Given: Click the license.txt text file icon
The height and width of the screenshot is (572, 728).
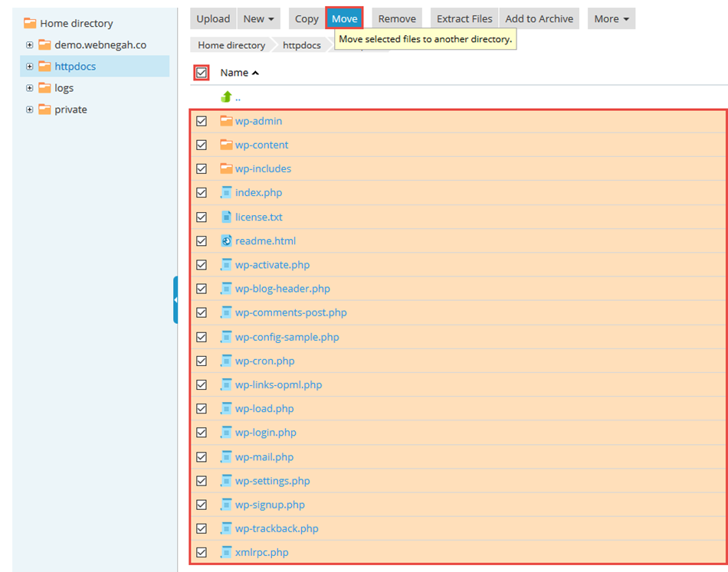Looking at the screenshot, I should (x=226, y=217).
